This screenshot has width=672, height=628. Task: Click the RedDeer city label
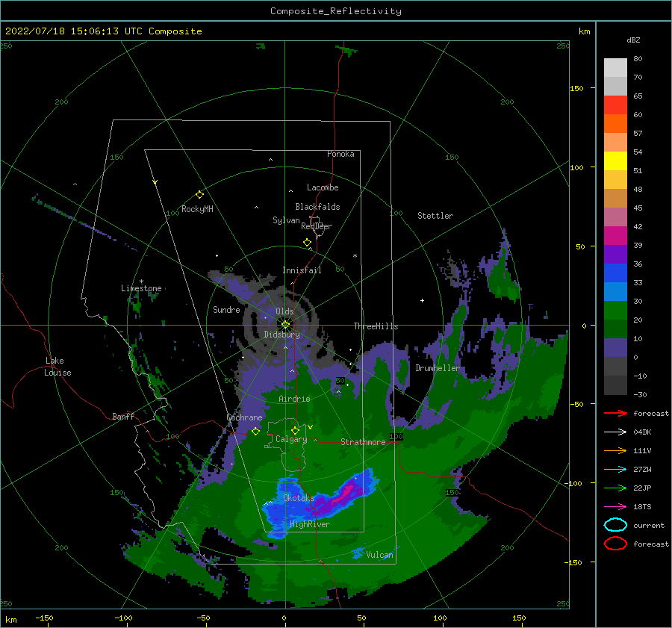(x=317, y=226)
